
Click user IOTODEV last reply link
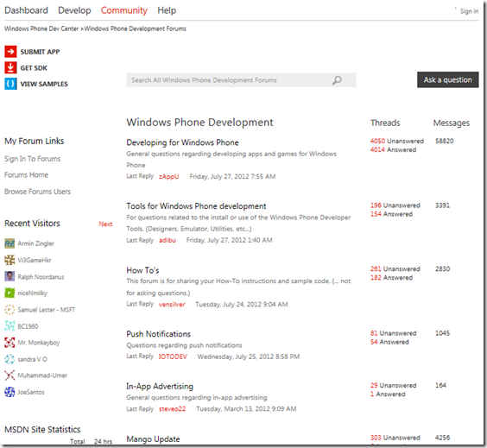[173, 357]
